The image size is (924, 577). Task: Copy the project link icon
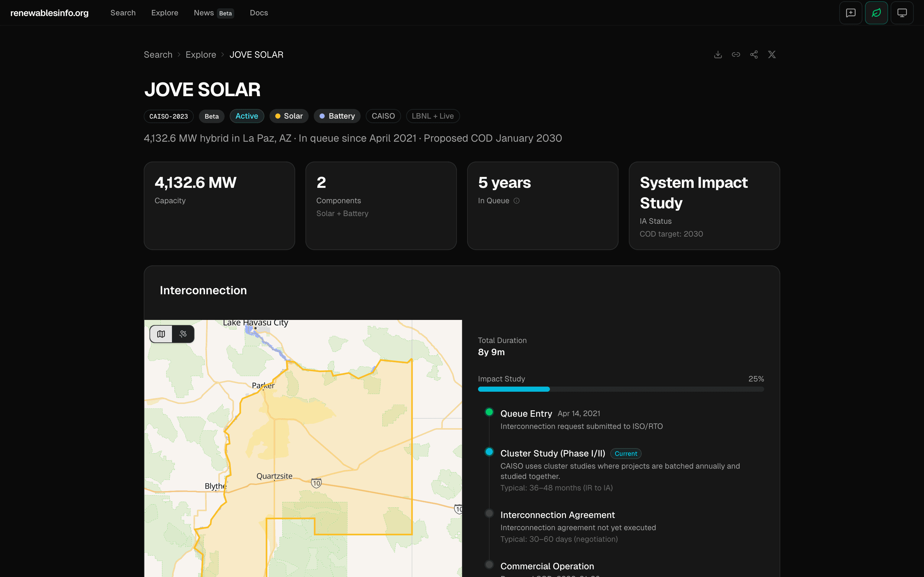pyautogui.click(x=736, y=54)
